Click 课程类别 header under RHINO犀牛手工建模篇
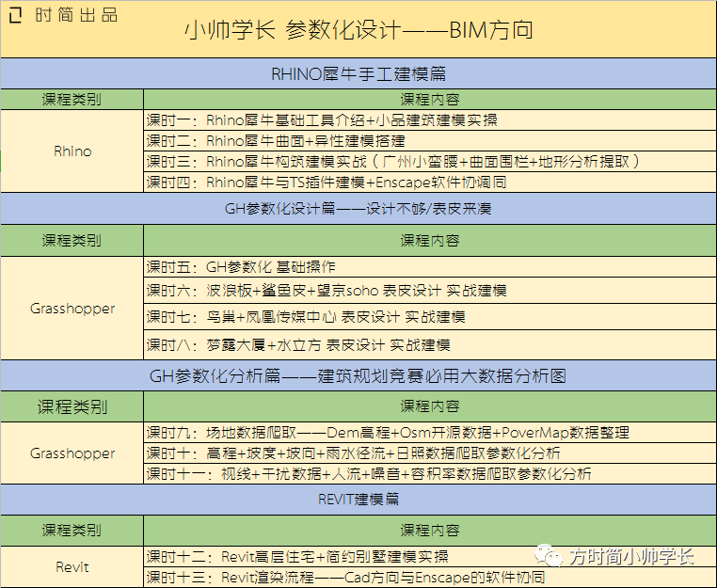The image size is (717, 588). pos(72,99)
